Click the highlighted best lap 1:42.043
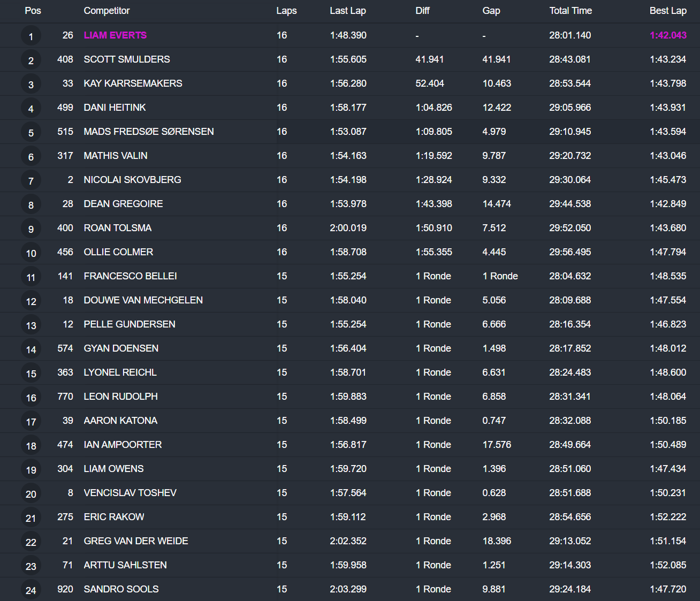The image size is (700, 601). click(667, 35)
